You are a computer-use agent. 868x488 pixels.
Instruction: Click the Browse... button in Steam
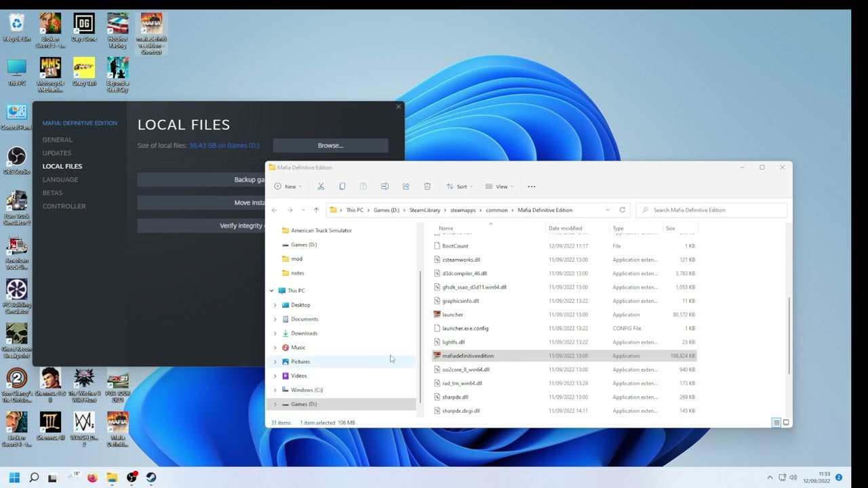330,146
